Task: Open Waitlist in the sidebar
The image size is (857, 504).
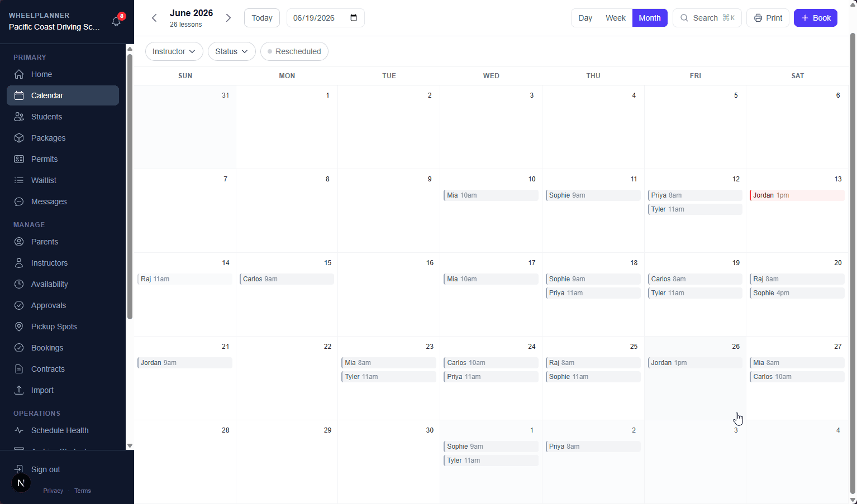Action: click(63, 180)
